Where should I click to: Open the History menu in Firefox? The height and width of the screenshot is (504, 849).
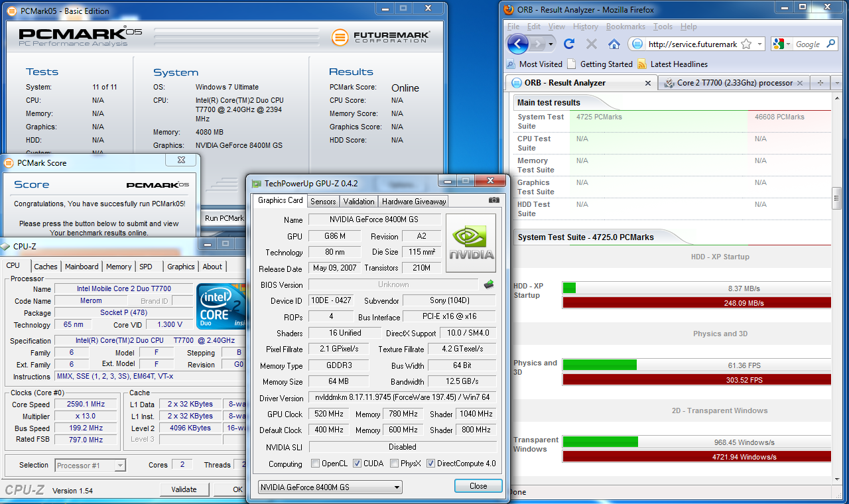pos(585,27)
